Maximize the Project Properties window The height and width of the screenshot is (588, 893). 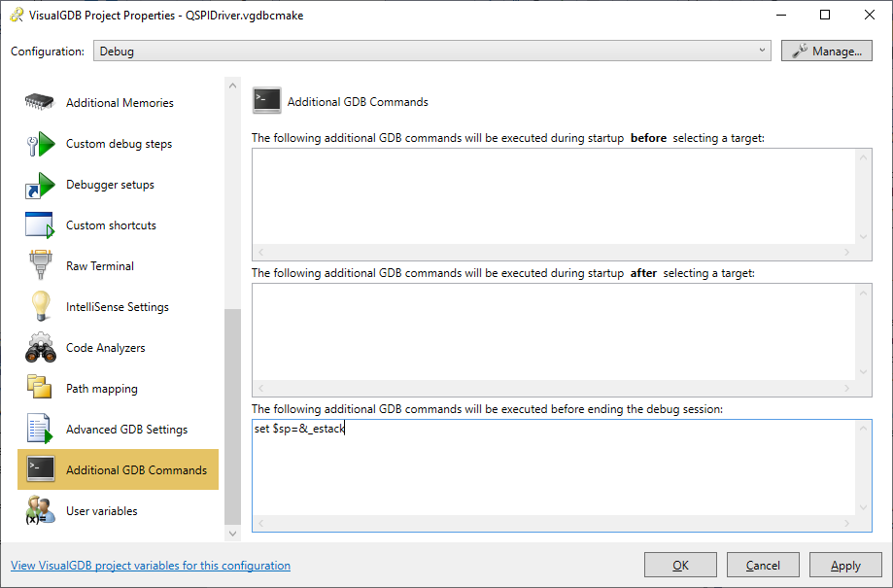(x=825, y=15)
